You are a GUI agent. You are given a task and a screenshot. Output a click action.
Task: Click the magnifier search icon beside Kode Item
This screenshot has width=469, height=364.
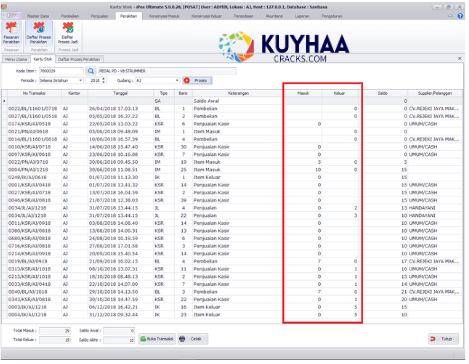91,71
